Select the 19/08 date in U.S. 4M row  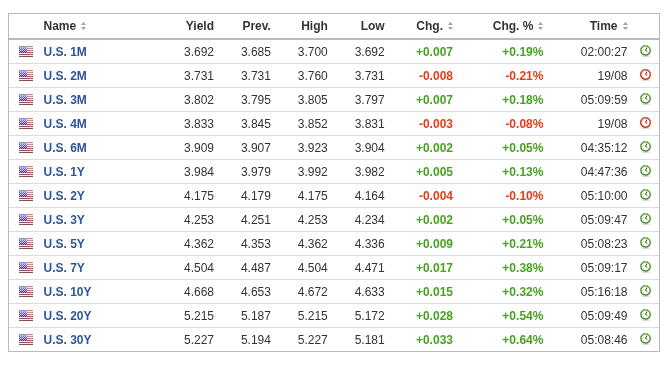612,124
